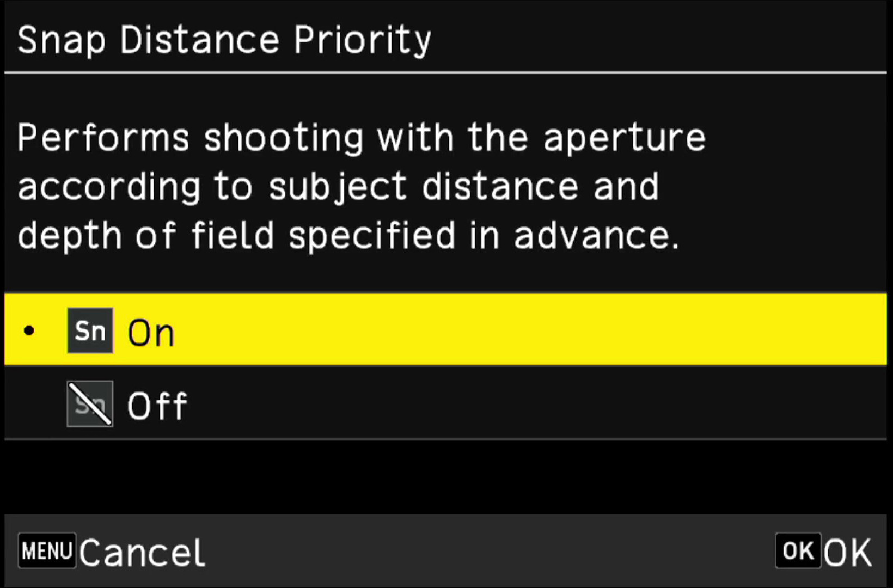Click the black area below the Off option
Image resolution: width=893 pixels, height=588 pixels.
pyautogui.click(x=445, y=476)
